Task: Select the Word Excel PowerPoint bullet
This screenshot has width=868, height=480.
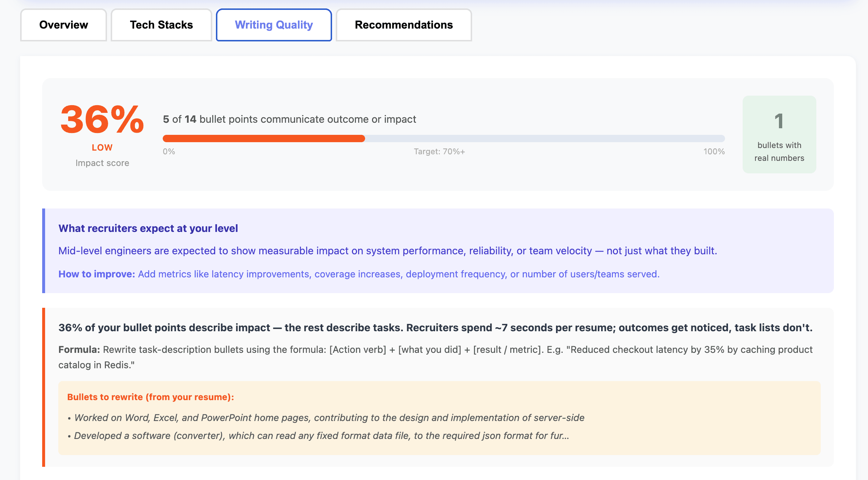Action: coord(329,417)
